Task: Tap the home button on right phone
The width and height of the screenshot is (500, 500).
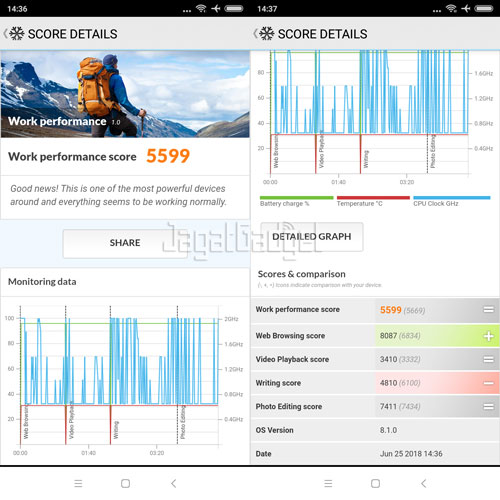Action: (x=375, y=483)
